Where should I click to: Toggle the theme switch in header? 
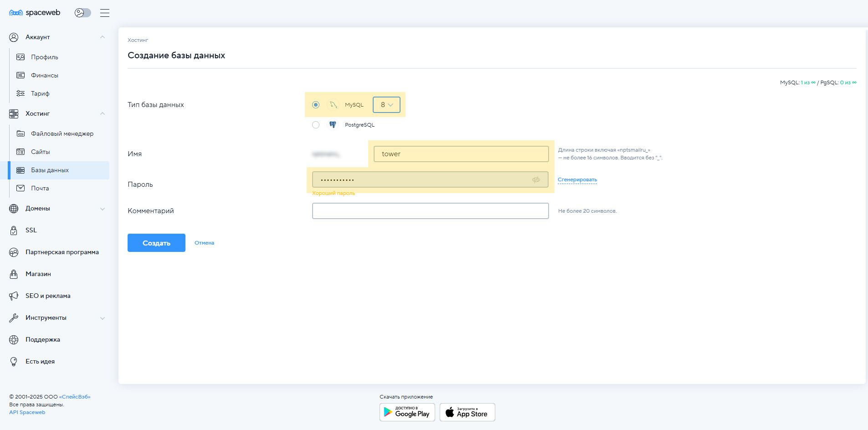click(x=82, y=13)
